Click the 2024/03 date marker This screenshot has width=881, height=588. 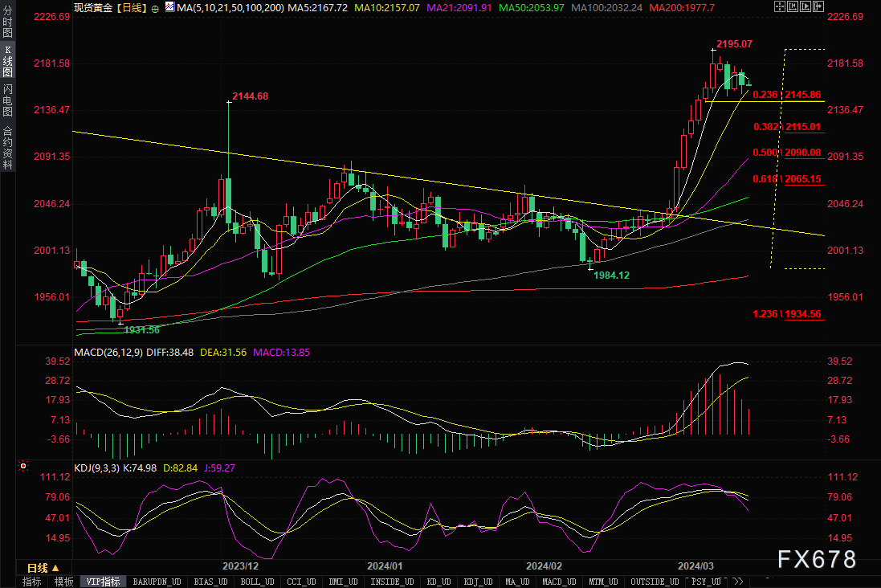click(695, 566)
